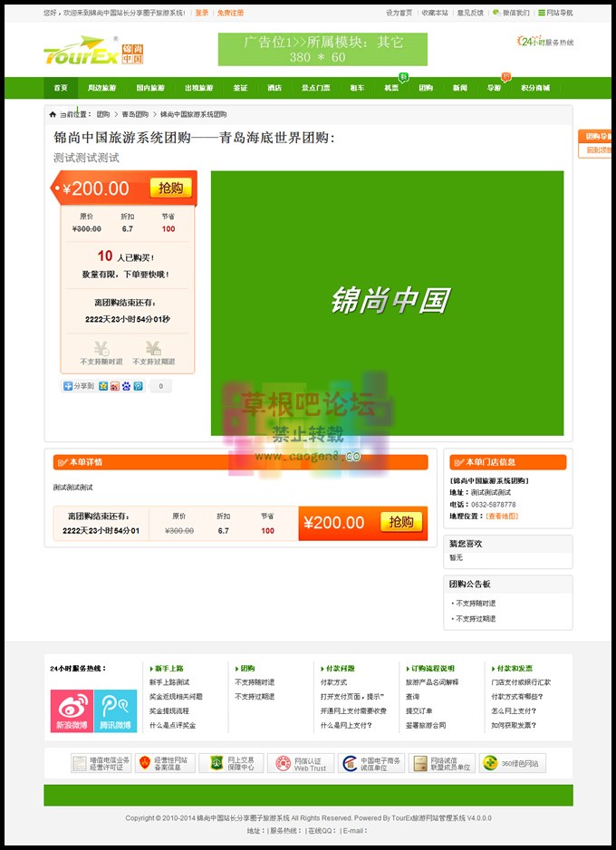Open the [查看地图] map link

[502, 517]
